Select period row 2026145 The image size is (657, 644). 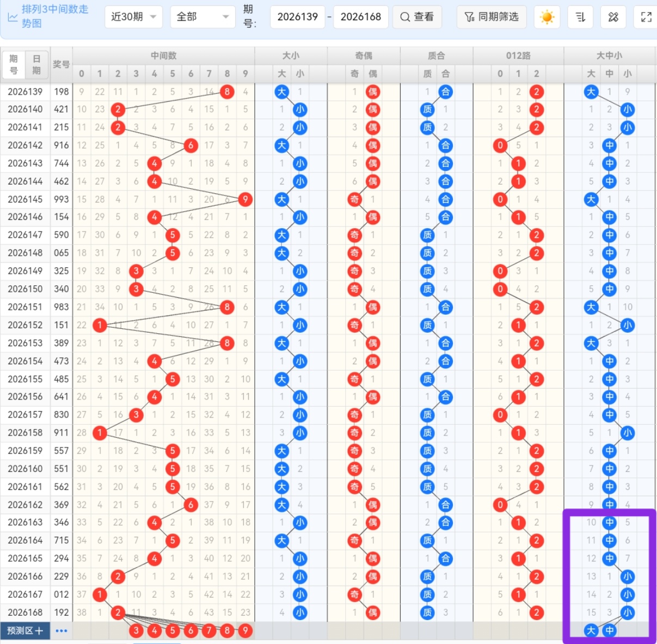coord(25,199)
